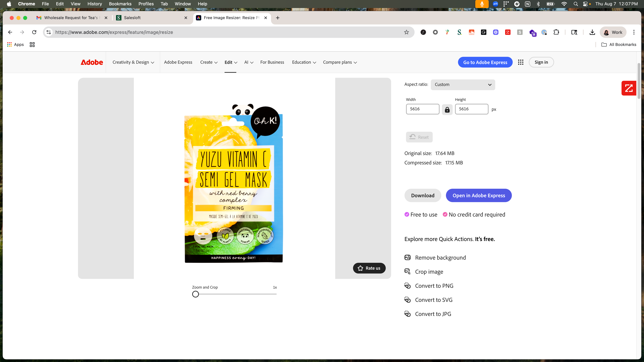Click the aspect ratio lock icon
Image resolution: width=644 pixels, height=362 pixels.
447,109
